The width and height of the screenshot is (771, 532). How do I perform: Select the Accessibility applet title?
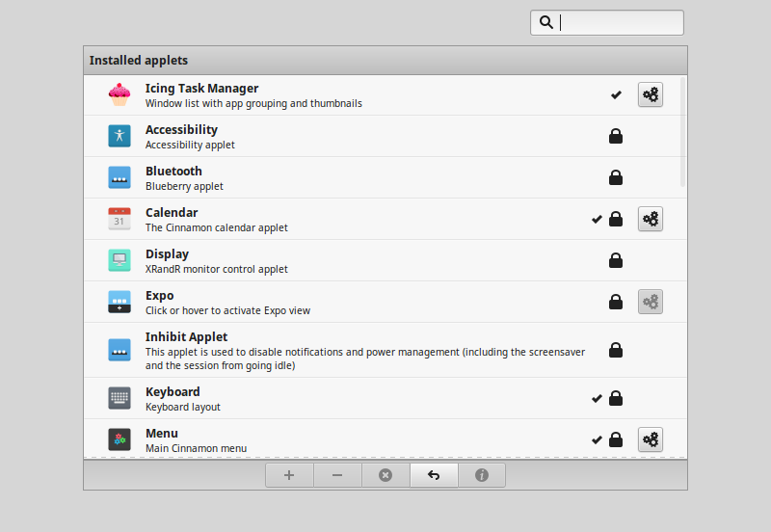[181, 130]
